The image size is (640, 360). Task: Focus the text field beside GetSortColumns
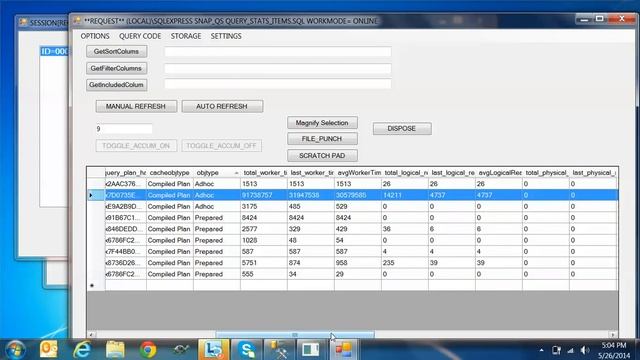coord(278,51)
